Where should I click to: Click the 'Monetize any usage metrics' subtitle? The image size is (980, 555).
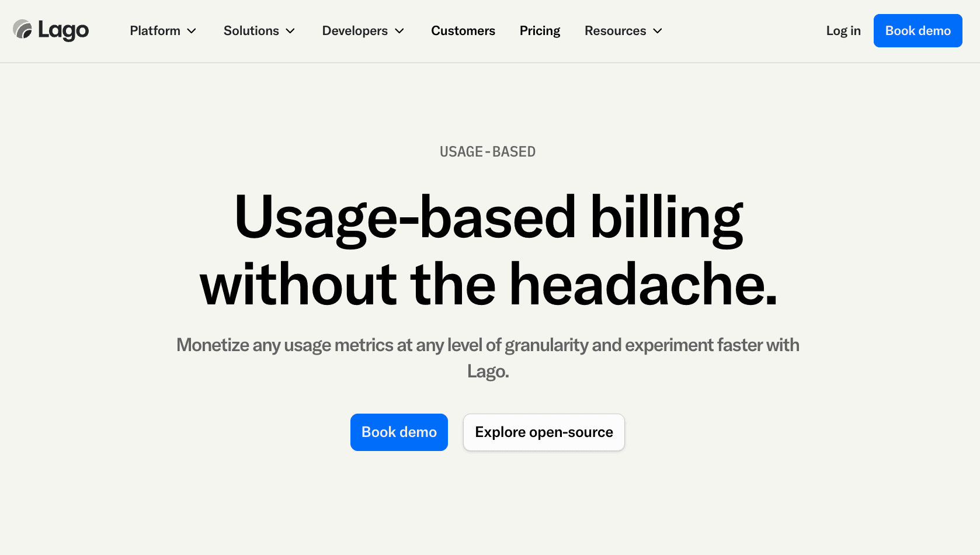tap(488, 345)
